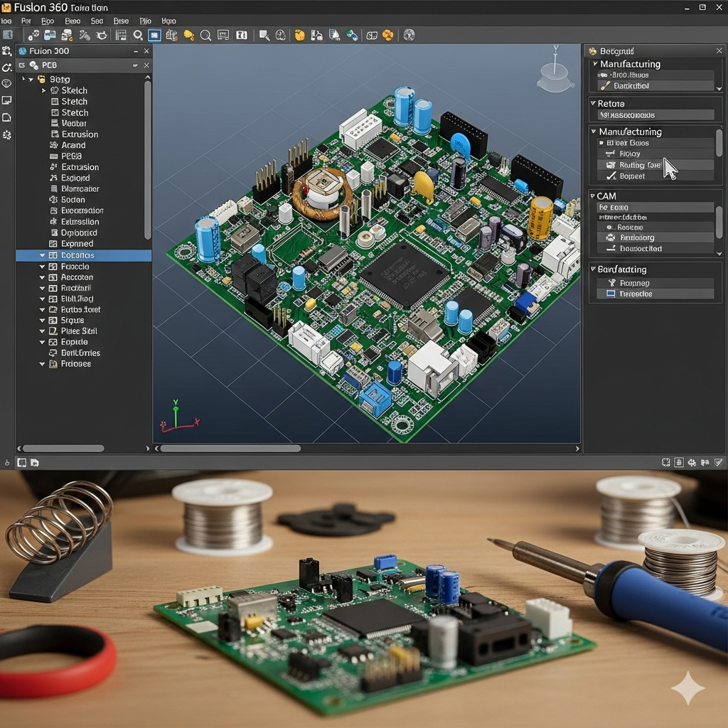Click the Roupnog item under Bonfadting

tap(656, 283)
